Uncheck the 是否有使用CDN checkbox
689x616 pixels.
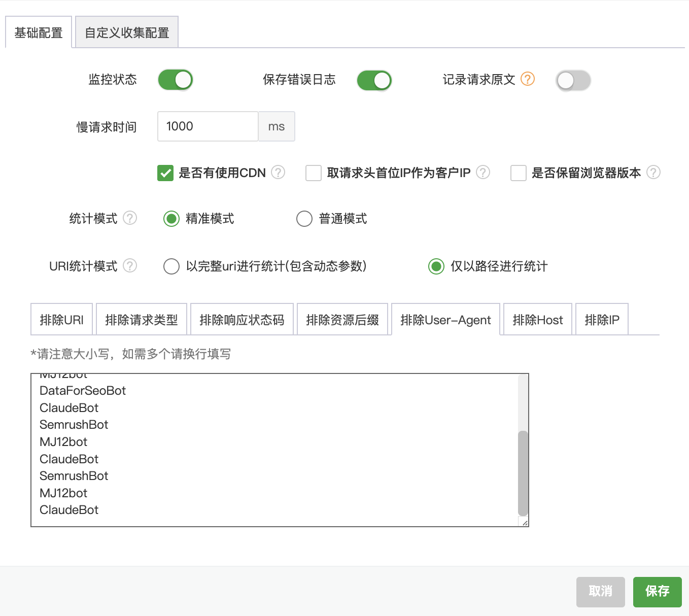(165, 173)
